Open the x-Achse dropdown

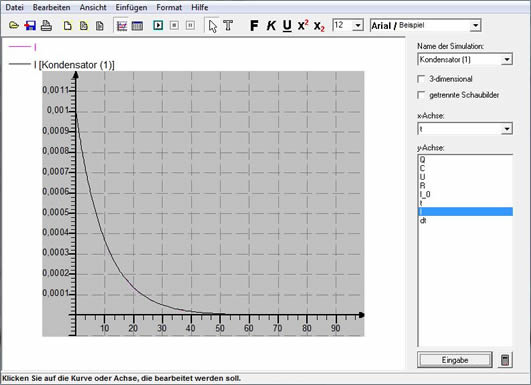[507, 129]
